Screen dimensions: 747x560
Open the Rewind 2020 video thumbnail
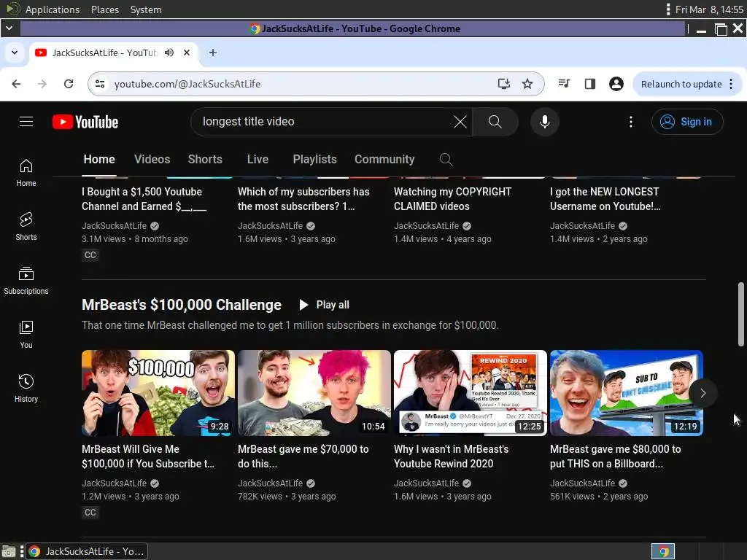point(471,393)
